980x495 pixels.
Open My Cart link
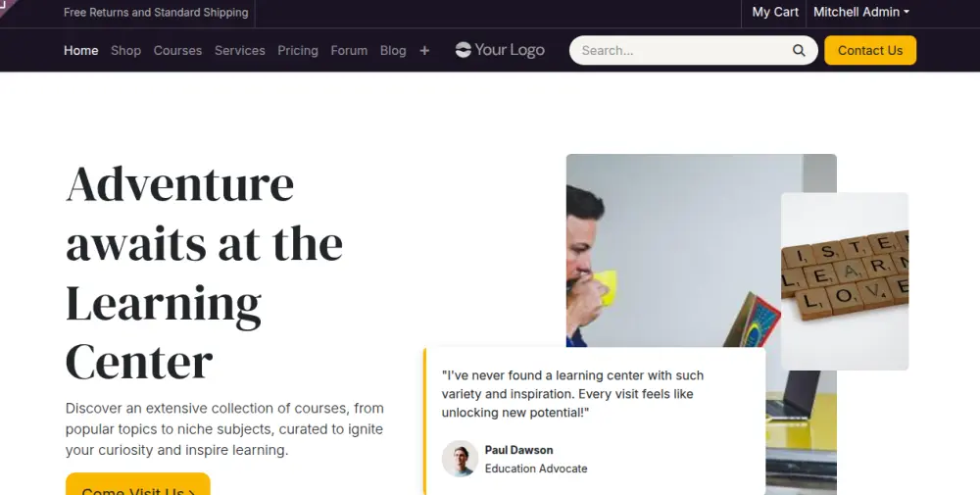(775, 12)
